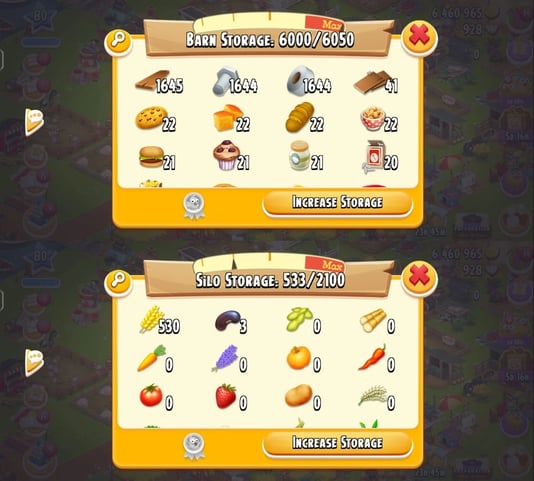Open the chat bubble icon beside the barn

pos(34,122)
